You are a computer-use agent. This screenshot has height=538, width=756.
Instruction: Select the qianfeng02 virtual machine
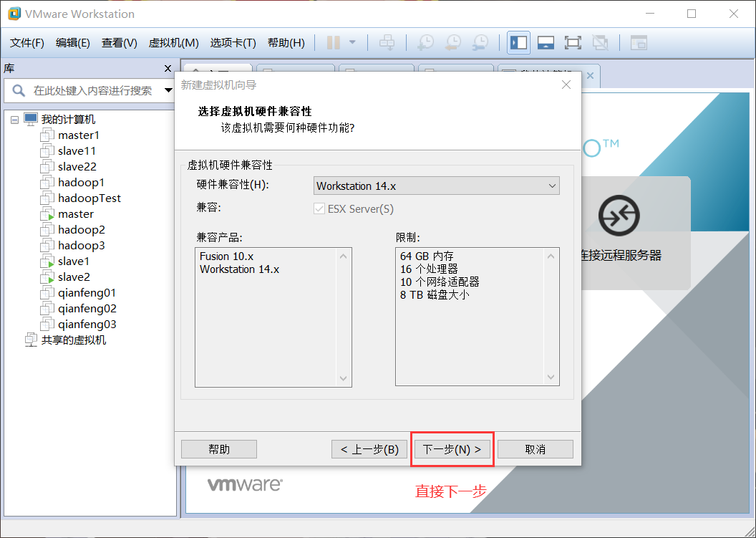(87, 309)
